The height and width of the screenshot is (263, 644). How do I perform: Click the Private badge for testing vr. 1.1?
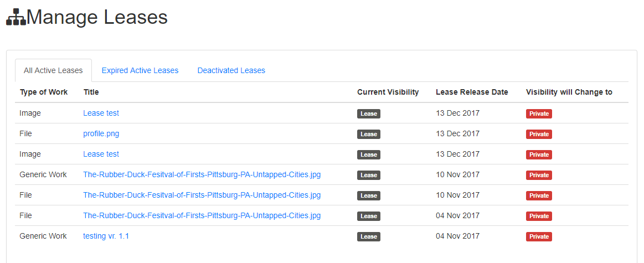click(539, 237)
